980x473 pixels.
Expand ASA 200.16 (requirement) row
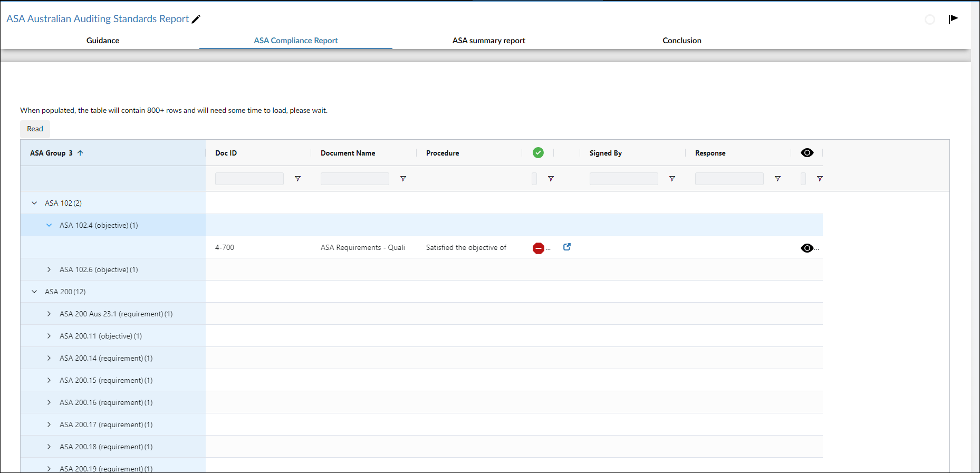click(49, 402)
